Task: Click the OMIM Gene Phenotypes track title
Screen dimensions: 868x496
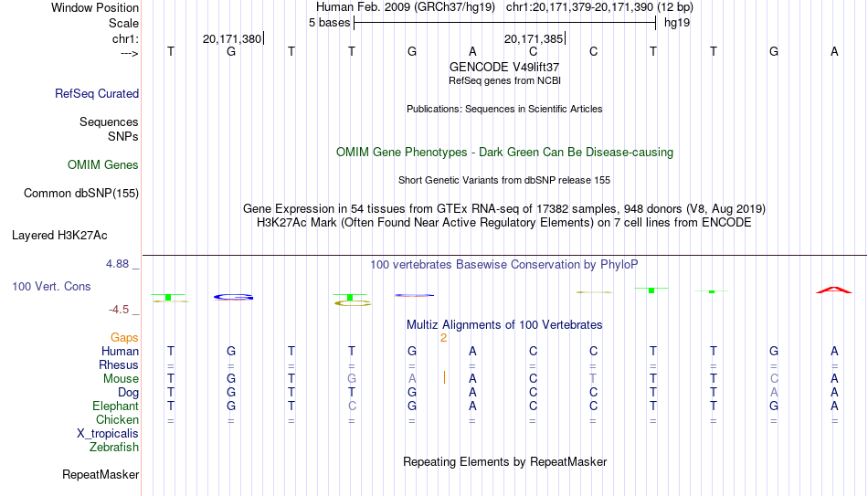Action: (504, 153)
